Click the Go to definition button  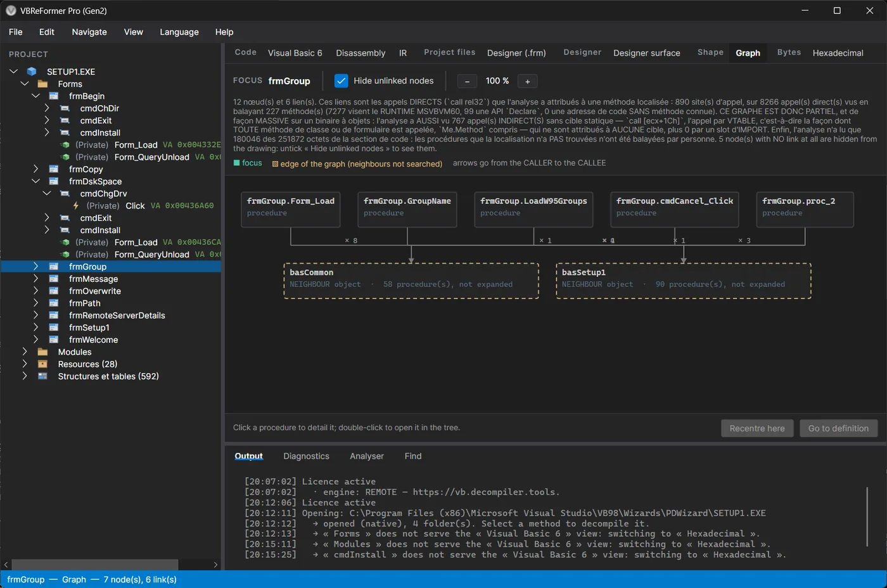point(838,428)
